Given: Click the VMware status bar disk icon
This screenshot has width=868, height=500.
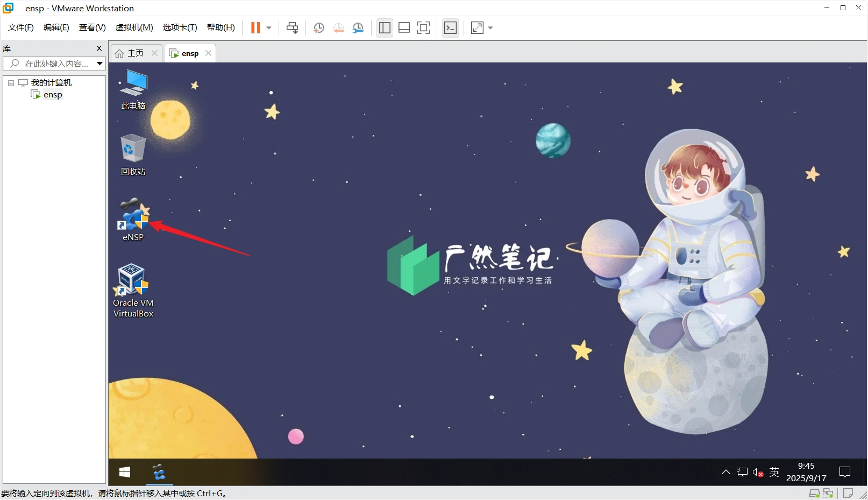Looking at the screenshot, I should (815, 493).
